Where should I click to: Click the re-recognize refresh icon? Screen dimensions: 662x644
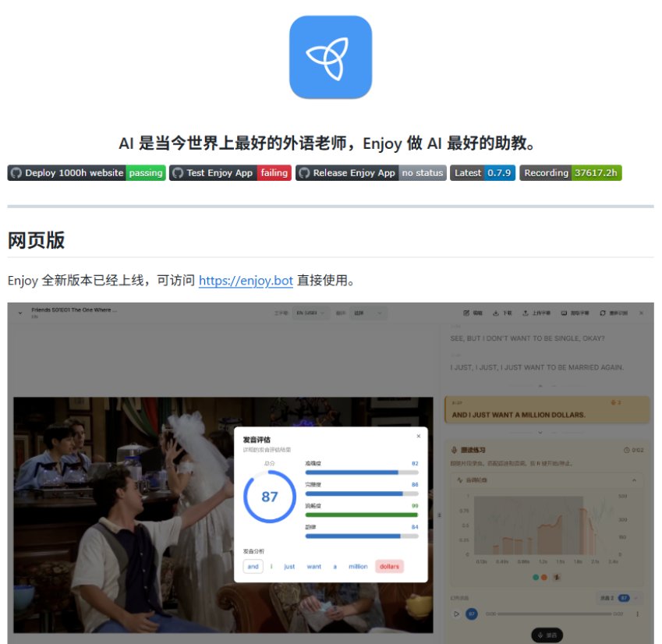tap(603, 313)
